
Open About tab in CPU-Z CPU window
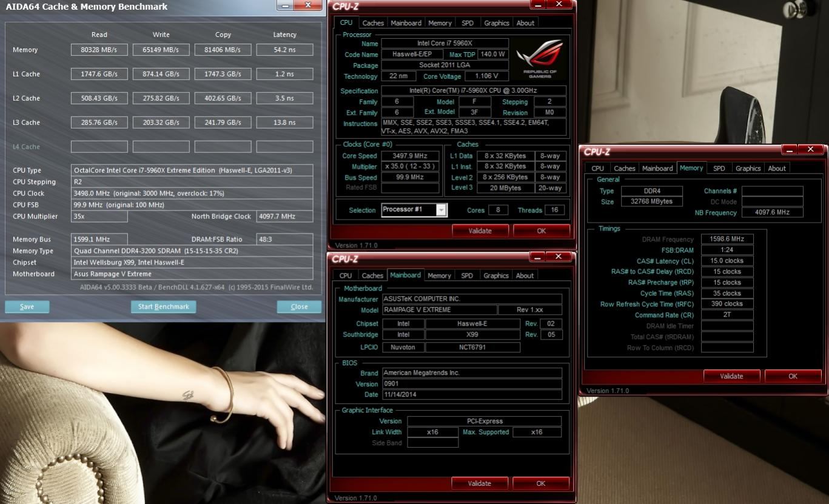tap(525, 23)
